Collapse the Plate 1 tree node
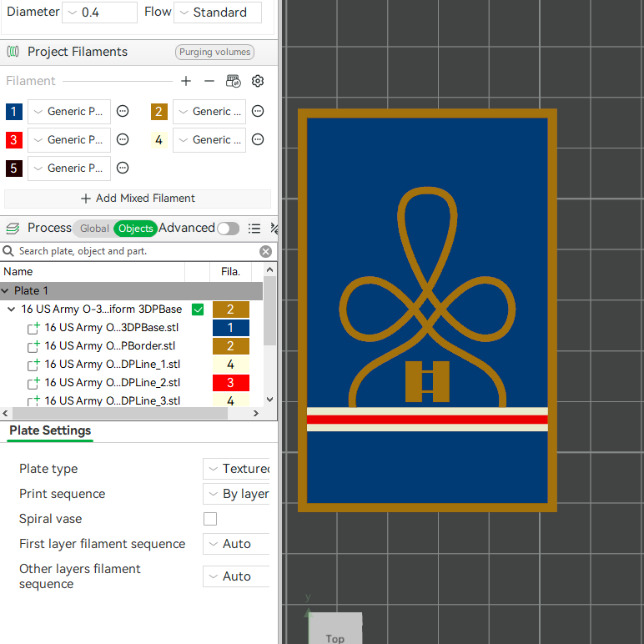The width and height of the screenshot is (644, 644). pyautogui.click(x=5, y=291)
